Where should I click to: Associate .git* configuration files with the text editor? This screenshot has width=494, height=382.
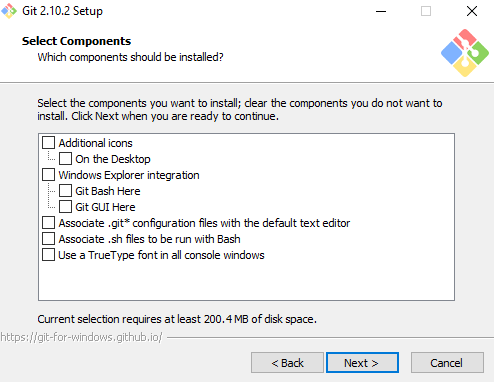[x=48, y=223]
